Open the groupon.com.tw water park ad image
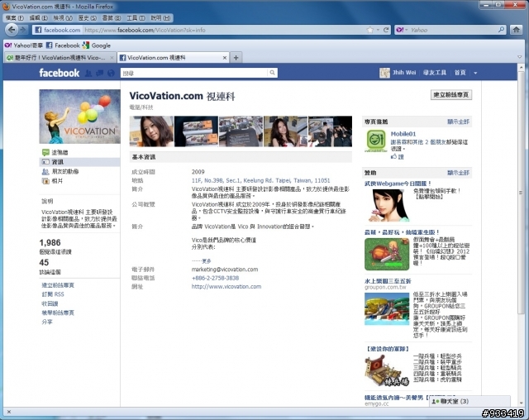 (x=387, y=309)
